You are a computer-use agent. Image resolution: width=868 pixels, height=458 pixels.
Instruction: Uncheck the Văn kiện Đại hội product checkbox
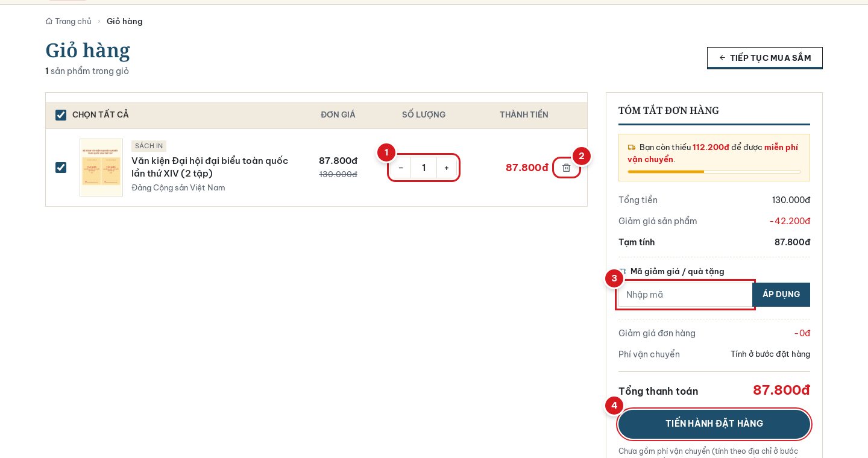point(61,168)
